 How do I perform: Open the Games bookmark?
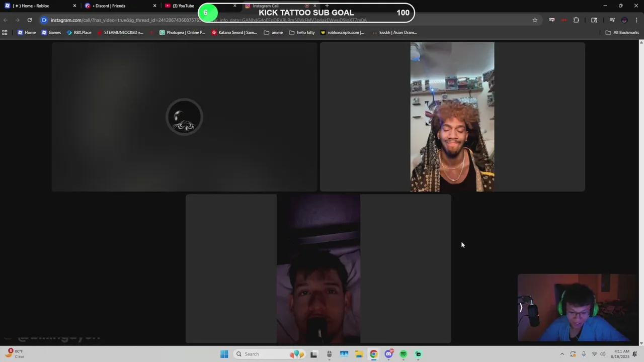point(51,32)
